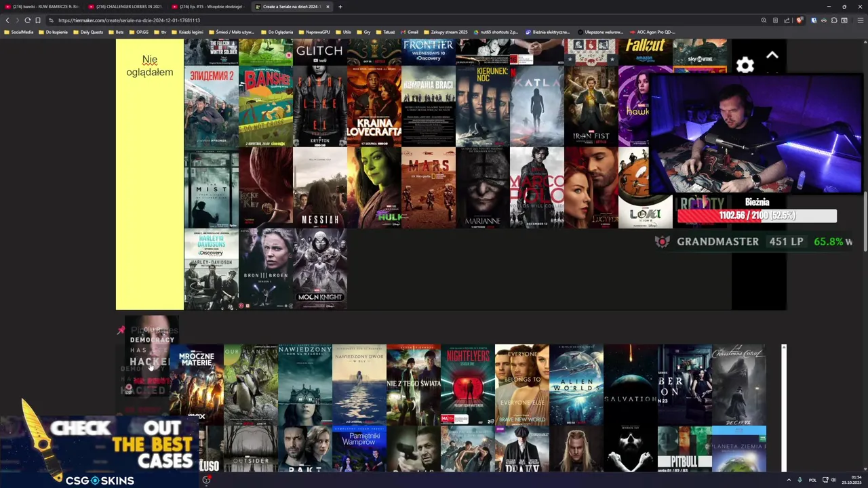The width and height of the screenshot is (868, 488).
Task: Pick the Mroczne Materie poster from the pool
Action: pos(196,384)
